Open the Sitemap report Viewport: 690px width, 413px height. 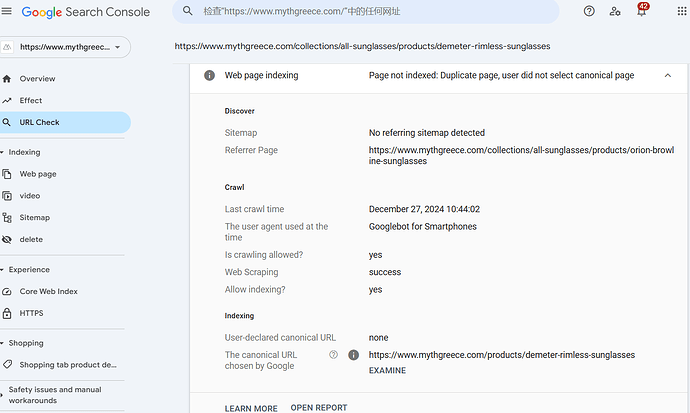point(35,218)
